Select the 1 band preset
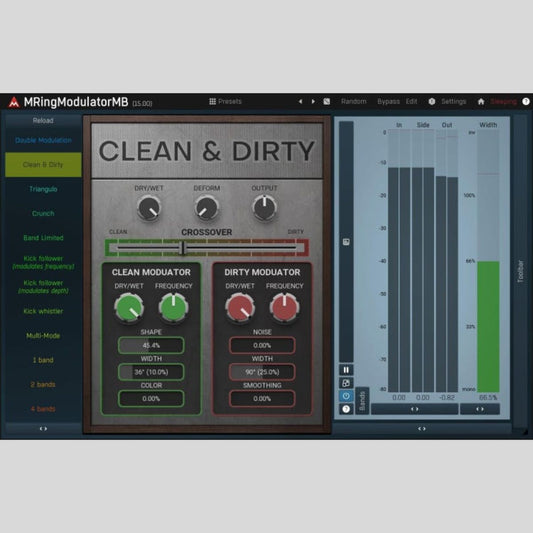 (x=43, y=360)
